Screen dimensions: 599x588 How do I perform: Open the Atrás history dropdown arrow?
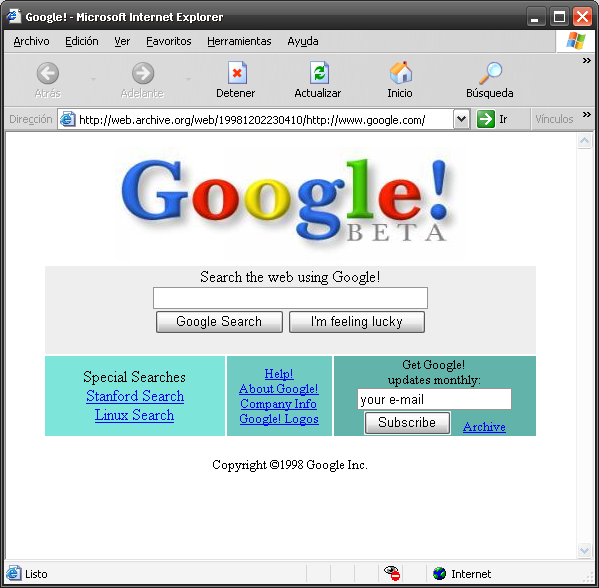click(93, 79)
